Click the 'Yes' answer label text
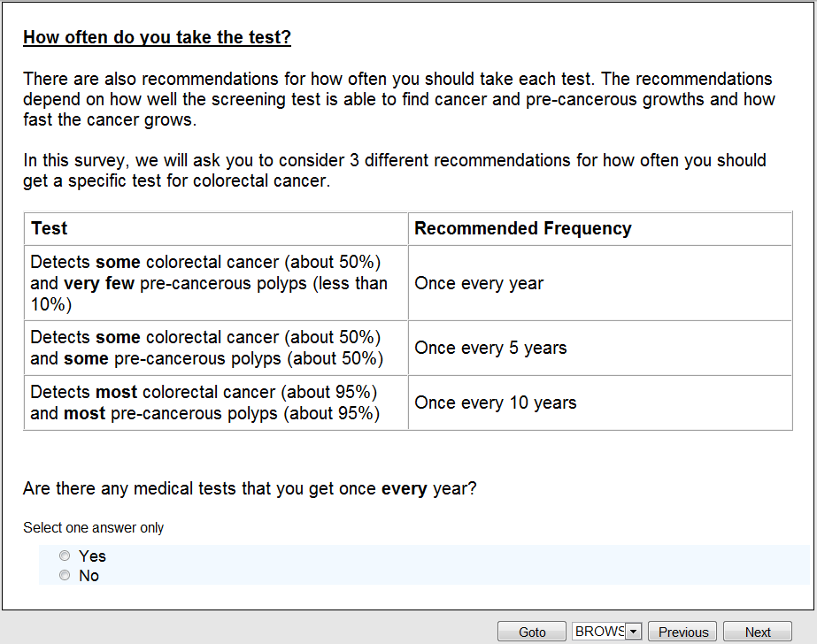The height and width of the screenshot is (644, 817). point(92,556)
